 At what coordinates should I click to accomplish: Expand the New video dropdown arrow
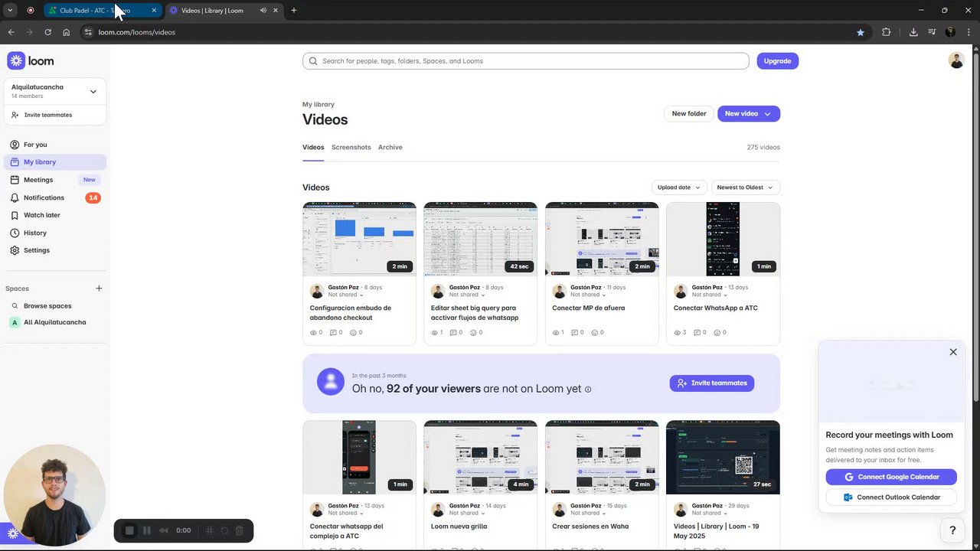[x=767, y=114]
